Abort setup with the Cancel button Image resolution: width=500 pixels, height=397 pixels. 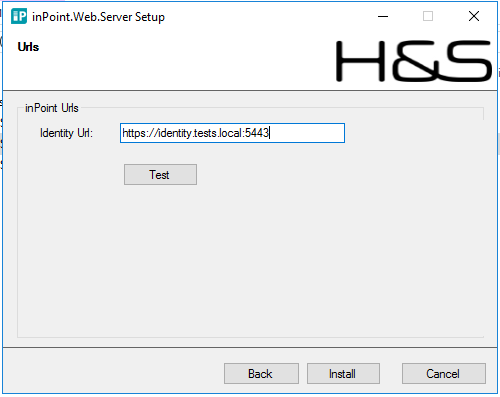click(444, 374)
